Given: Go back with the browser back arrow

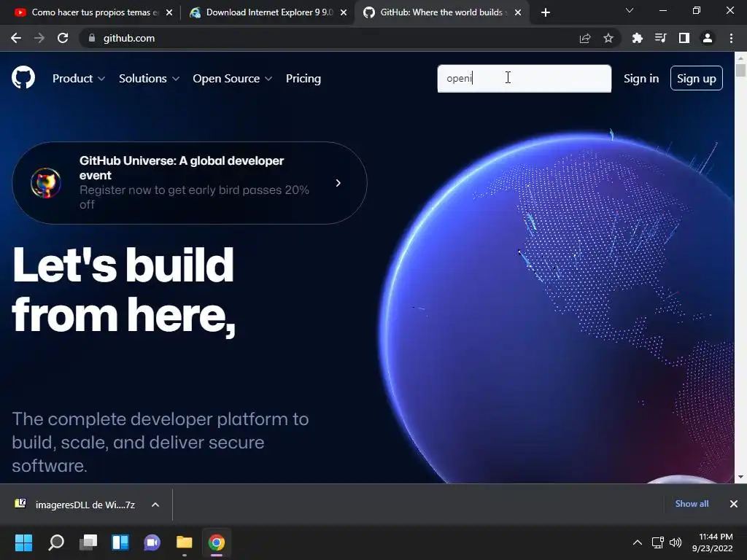Looking at the screenshot, I should click(x=16, y=38).
